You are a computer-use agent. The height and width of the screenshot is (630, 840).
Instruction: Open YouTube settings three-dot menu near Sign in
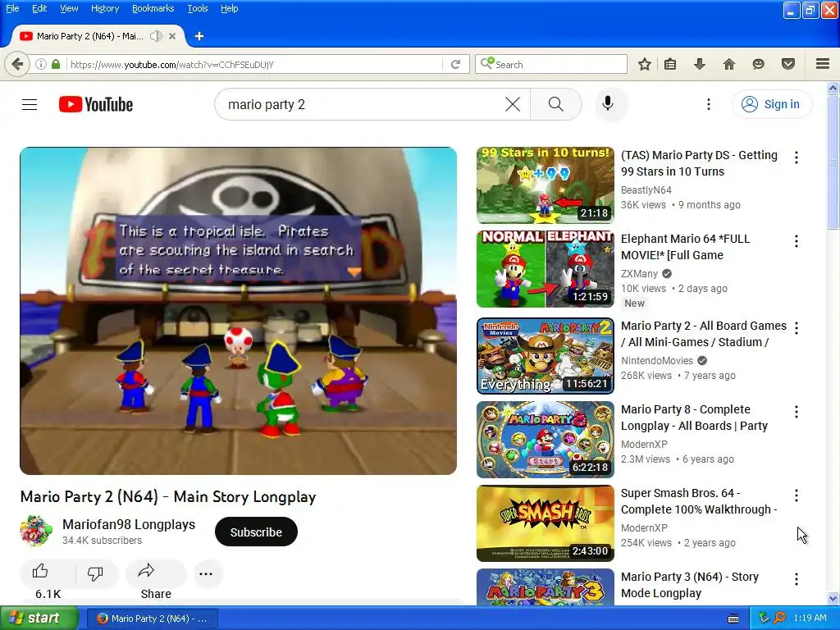tap(708, 104)
